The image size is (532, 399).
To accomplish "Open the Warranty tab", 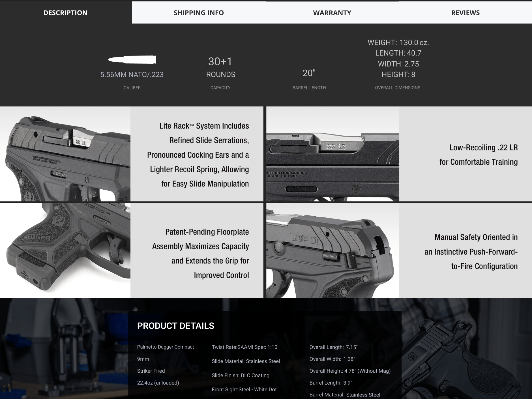I will click(x=332, y=12).
